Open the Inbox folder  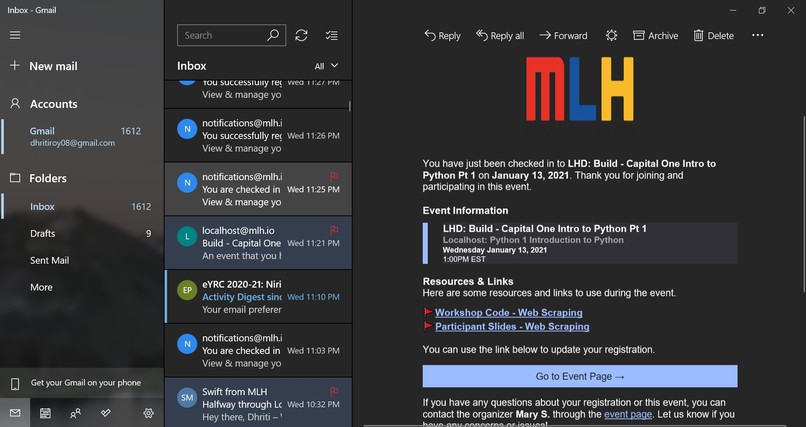[x=82, y=207]
